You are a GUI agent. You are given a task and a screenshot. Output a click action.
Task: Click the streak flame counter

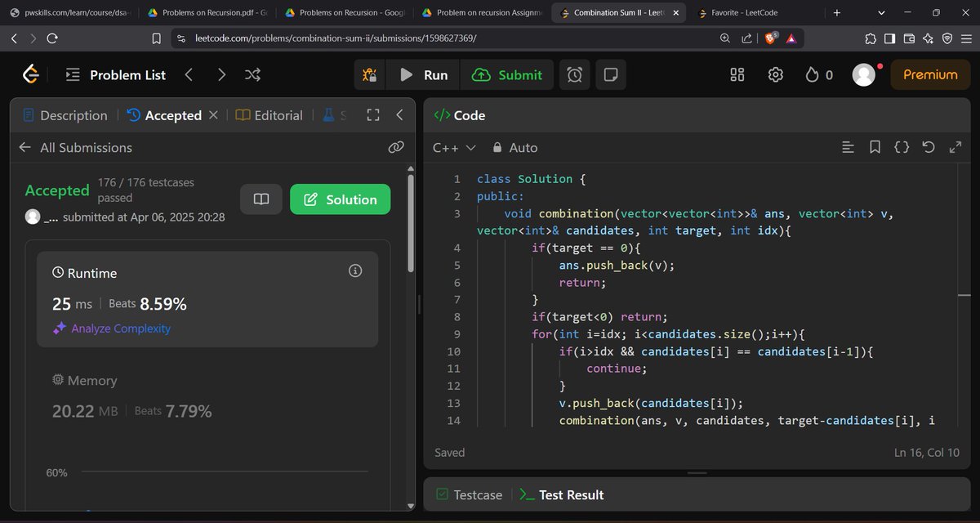coord(819,74)
